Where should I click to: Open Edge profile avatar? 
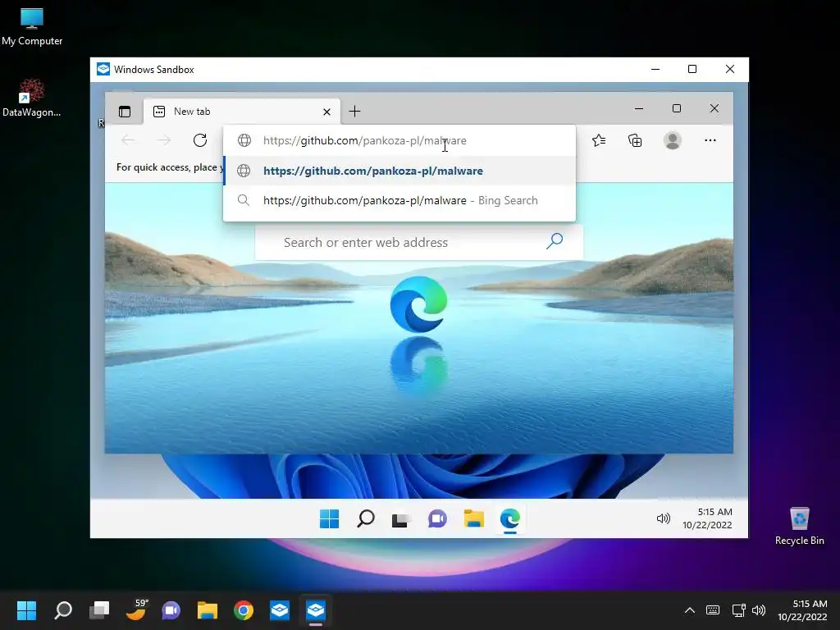[673, 140]
